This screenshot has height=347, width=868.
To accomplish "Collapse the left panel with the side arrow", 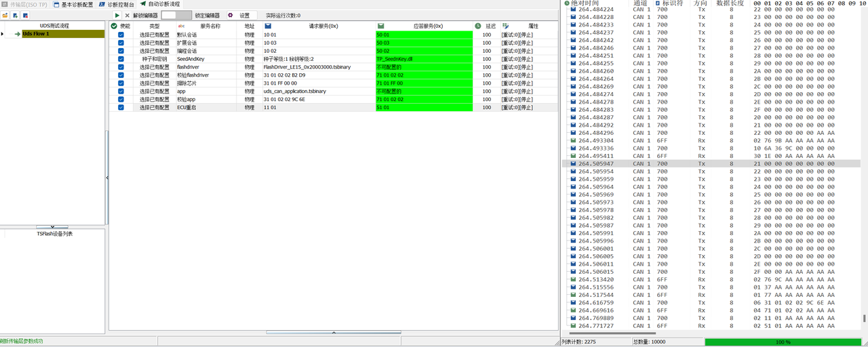I will tap(106, 178).
